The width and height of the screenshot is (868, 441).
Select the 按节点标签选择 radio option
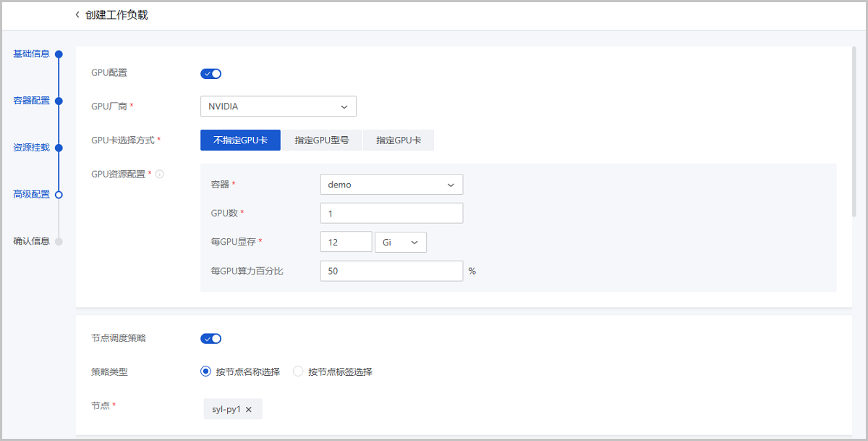[x=333, y=371]
